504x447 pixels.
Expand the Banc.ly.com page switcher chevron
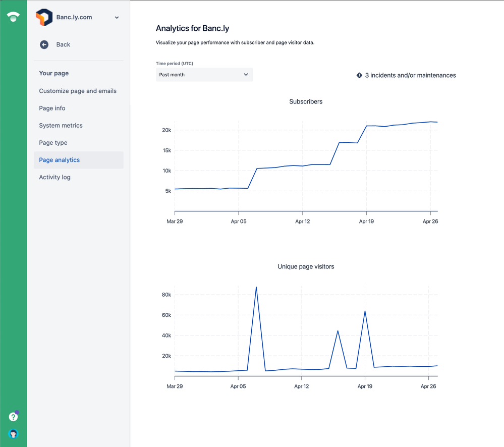click(117, 17)
